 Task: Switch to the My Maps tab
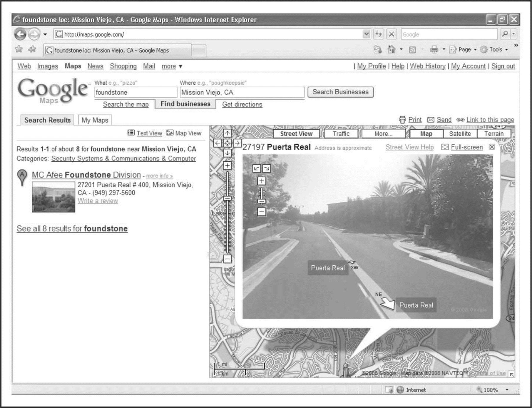(x=95, y=120)
